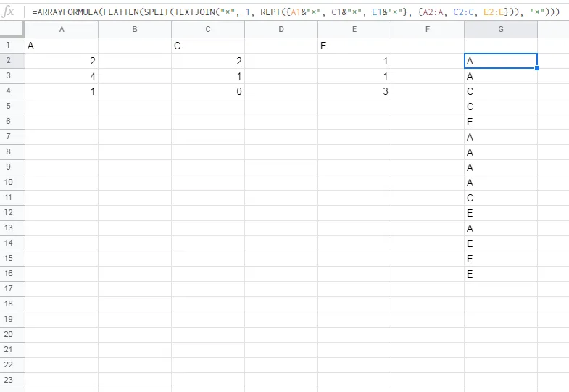Click empty cell B2
569x392 pixels.
click(x=135, y=61)
